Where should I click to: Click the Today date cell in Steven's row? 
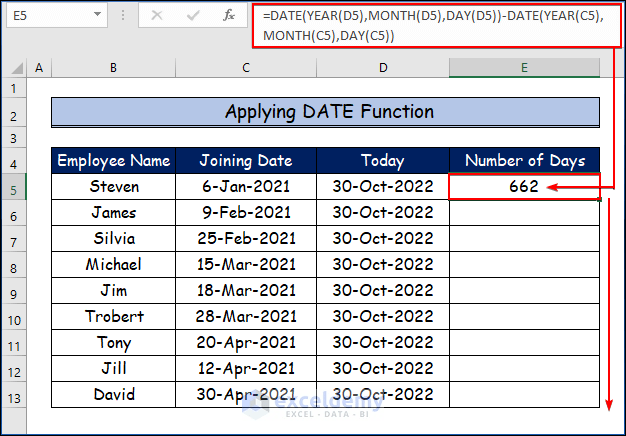click(383, 186)
